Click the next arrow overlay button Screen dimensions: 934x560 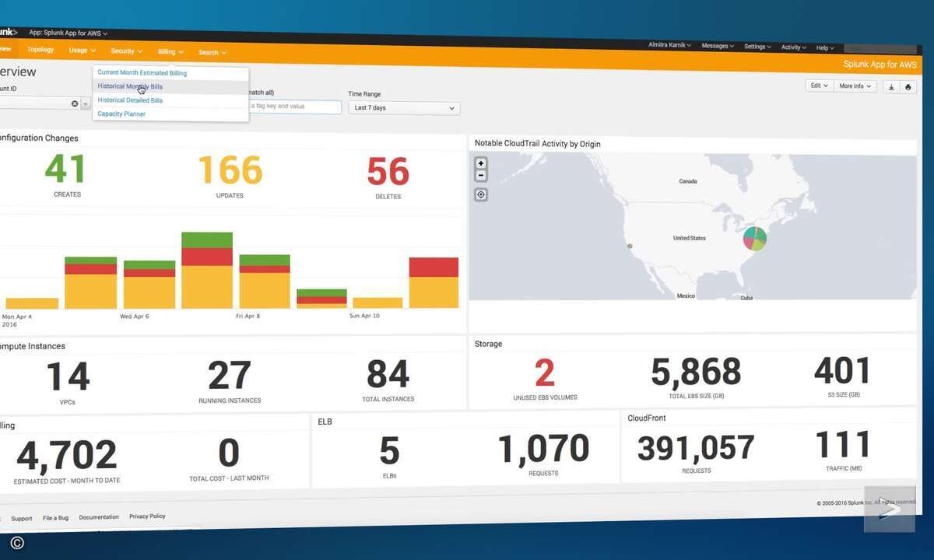point(890,509)
